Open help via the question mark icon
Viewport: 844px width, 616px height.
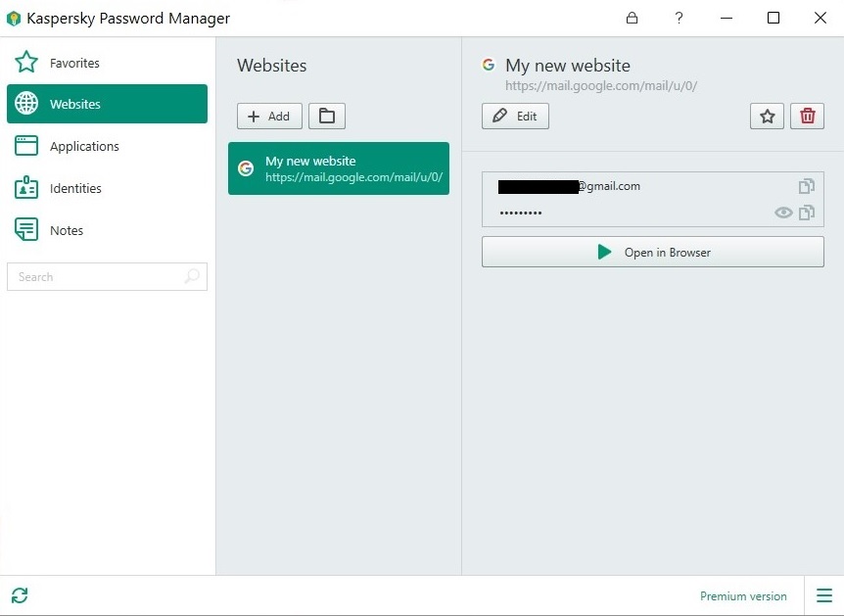click(679, 18)
